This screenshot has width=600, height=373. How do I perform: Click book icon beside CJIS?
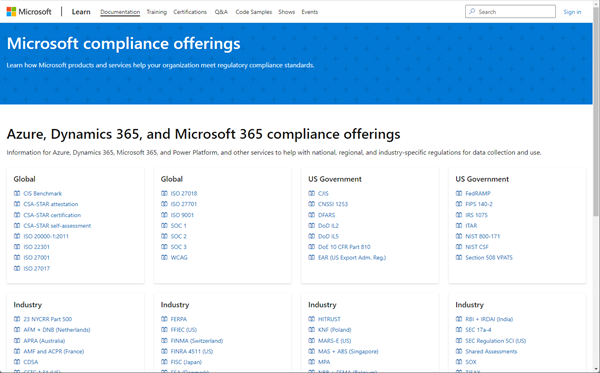coord(311,193)
